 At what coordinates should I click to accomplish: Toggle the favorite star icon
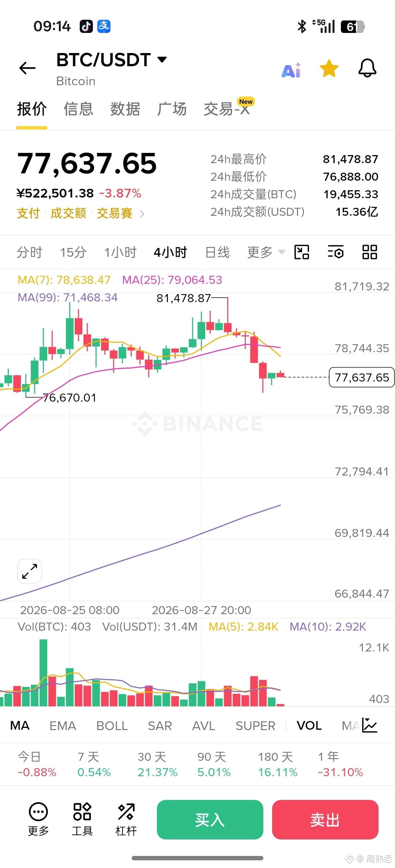(x=329, y=68)
